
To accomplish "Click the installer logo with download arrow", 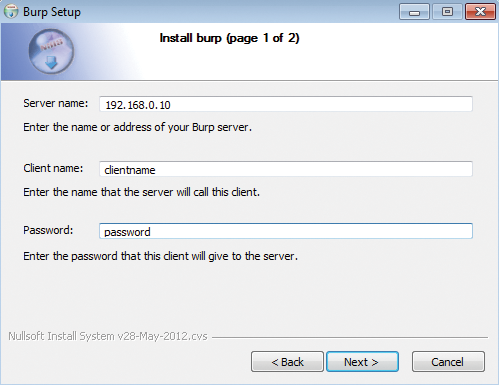I will pyautogui.click(x=51, y=51).
